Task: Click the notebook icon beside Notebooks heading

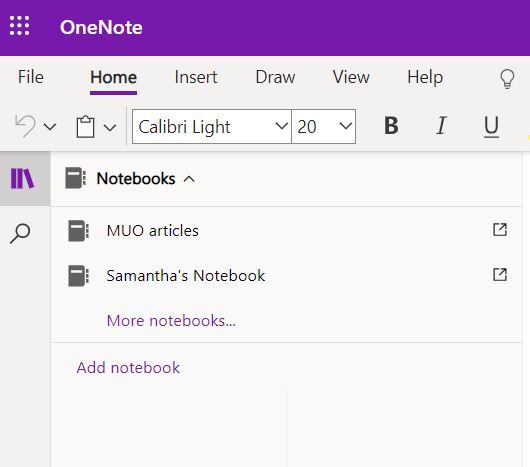Action: [x=75, y=178]
